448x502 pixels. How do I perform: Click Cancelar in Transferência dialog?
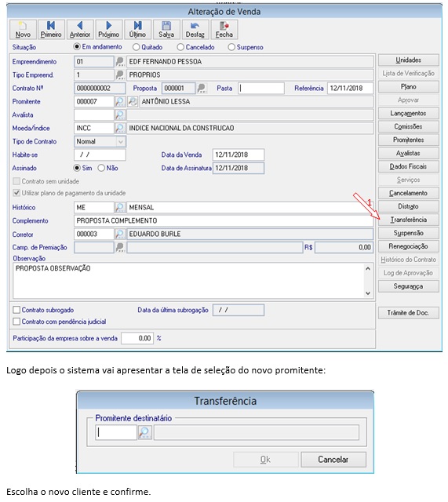click(333, 460)
